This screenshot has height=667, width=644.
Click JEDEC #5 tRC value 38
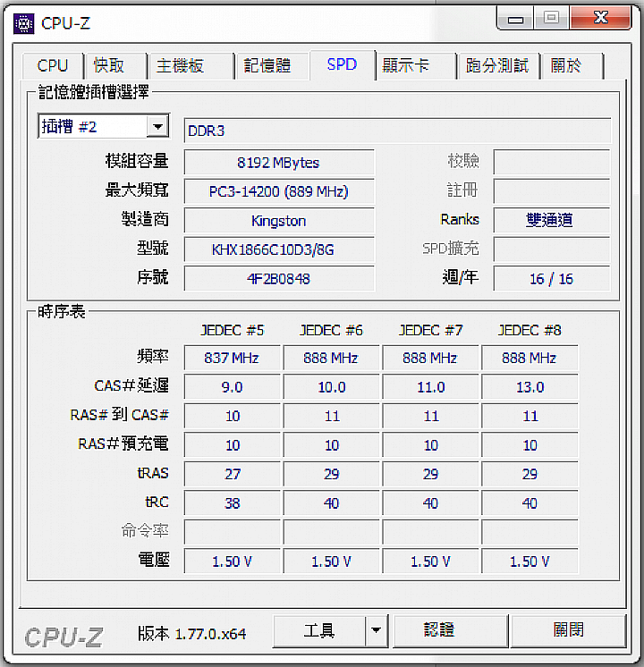[232, 503]
